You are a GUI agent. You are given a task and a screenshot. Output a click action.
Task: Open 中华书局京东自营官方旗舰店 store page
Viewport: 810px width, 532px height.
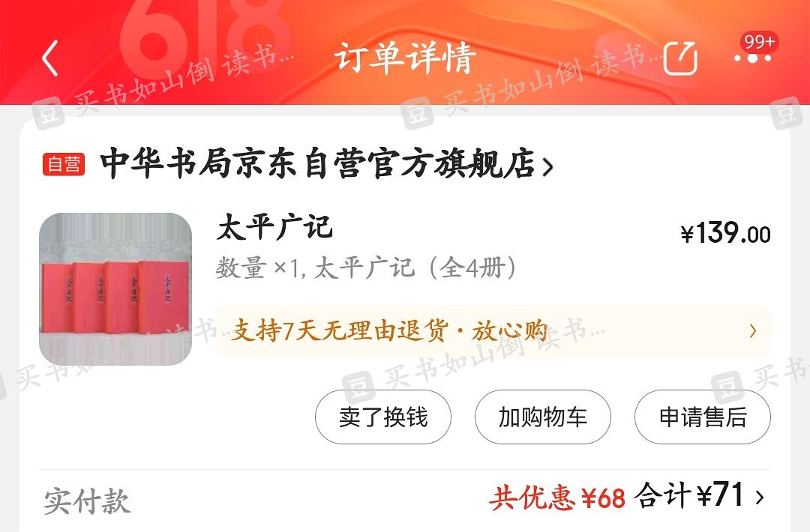[317, 164]
